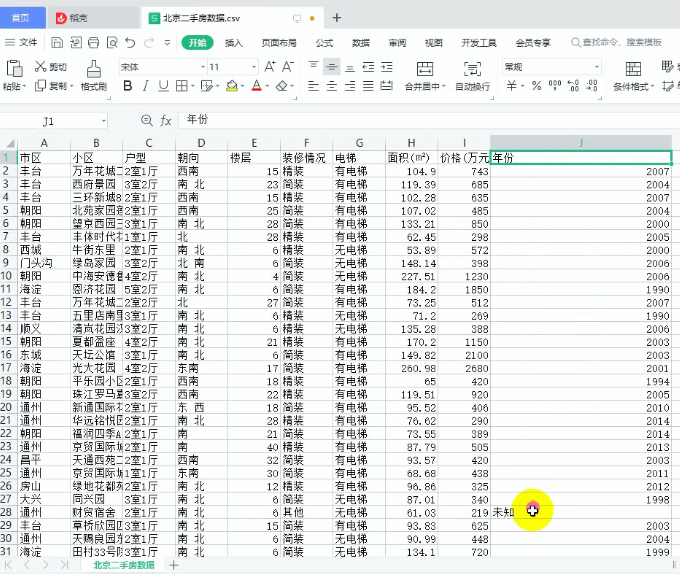Select the sheet tab 北京二手房数据
Image resolution: width=680 pixels, height=574 pixels.
click(x=124, y=565)
